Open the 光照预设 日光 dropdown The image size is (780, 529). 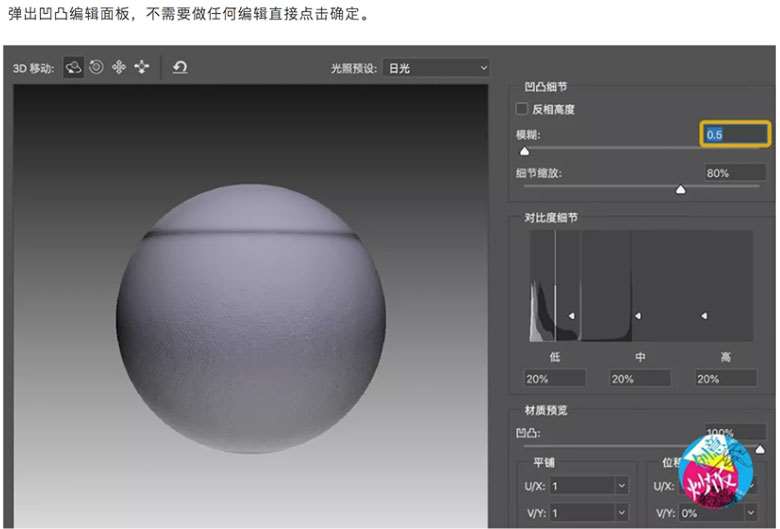(x=437, y=68)
